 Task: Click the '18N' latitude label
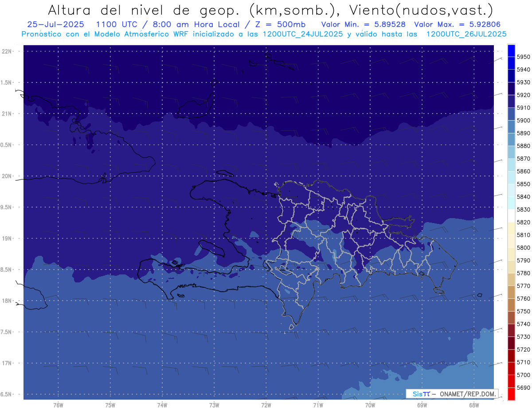point(7,301)
